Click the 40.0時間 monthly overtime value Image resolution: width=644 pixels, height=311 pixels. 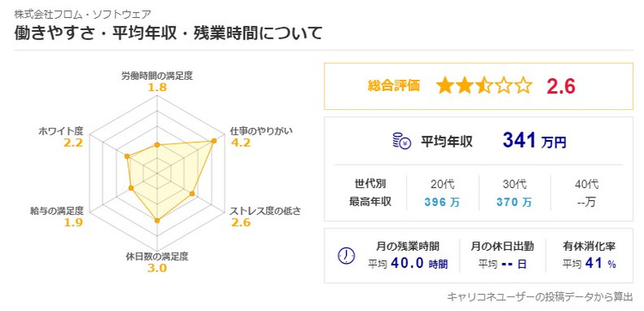pos(419,264)
